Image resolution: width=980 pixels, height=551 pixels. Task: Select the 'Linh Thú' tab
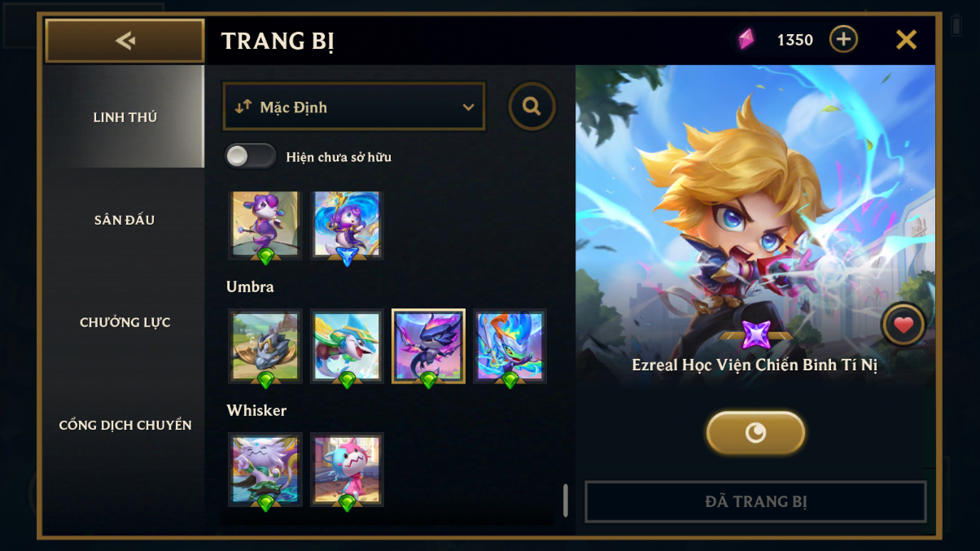coord(125,117)
